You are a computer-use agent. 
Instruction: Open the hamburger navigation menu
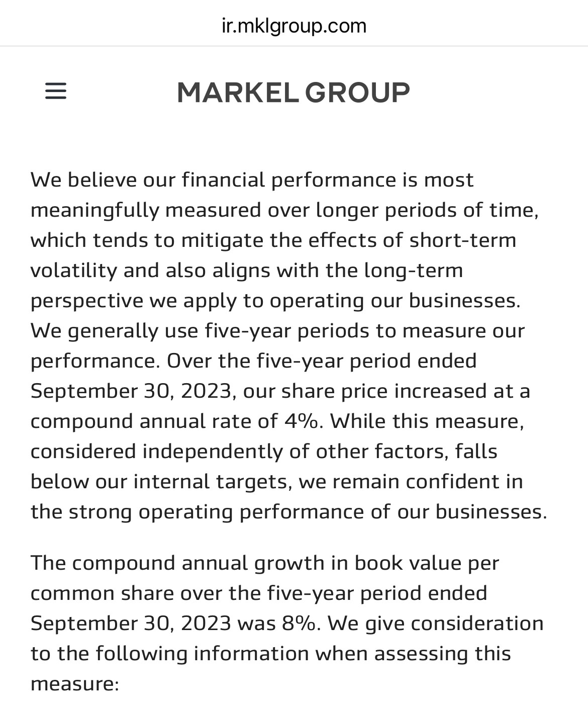point(56,92)
